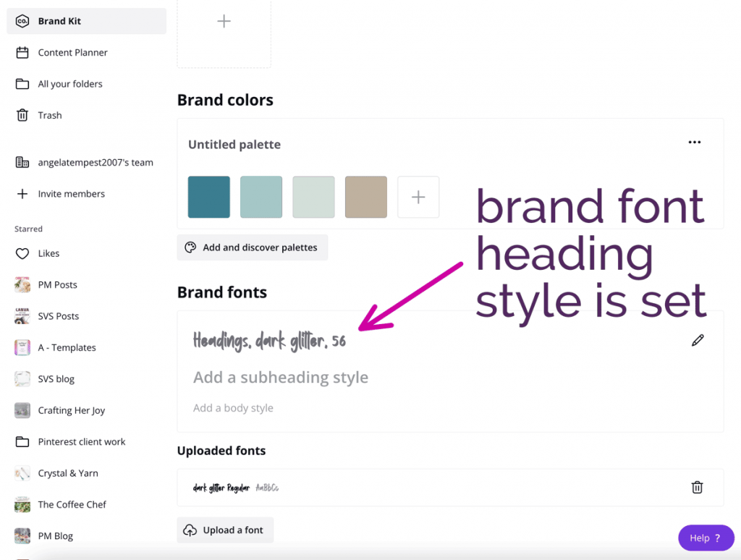Expand 'Add a subheading style'
This screenshot has height=560, width=741.
tap(281, 377)
